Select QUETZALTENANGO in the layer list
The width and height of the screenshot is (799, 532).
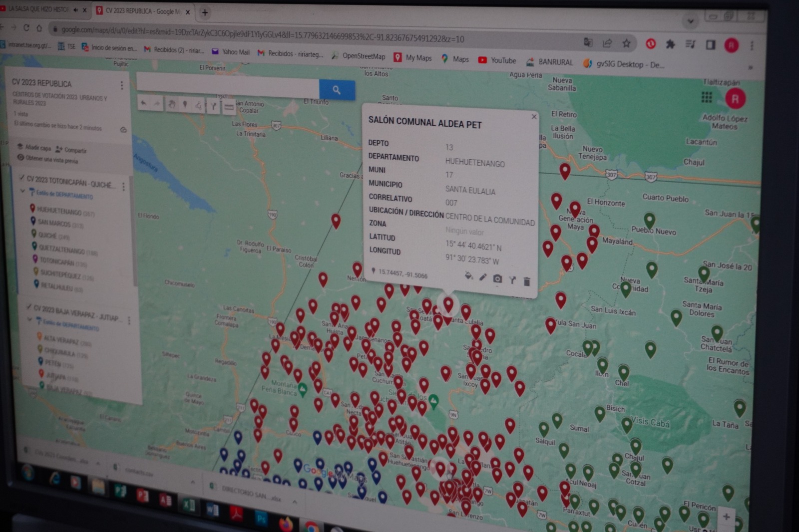click(65, 249)
